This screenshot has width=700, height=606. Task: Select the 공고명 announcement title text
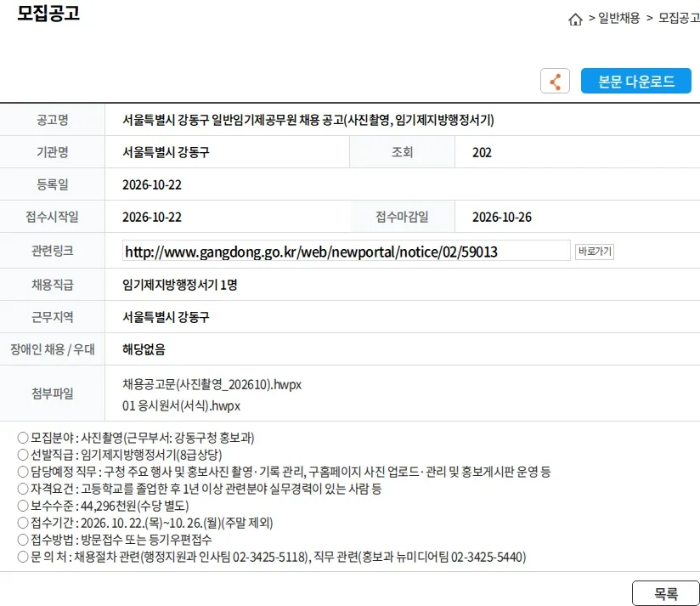pyautogui.click(x=308, y=120)
